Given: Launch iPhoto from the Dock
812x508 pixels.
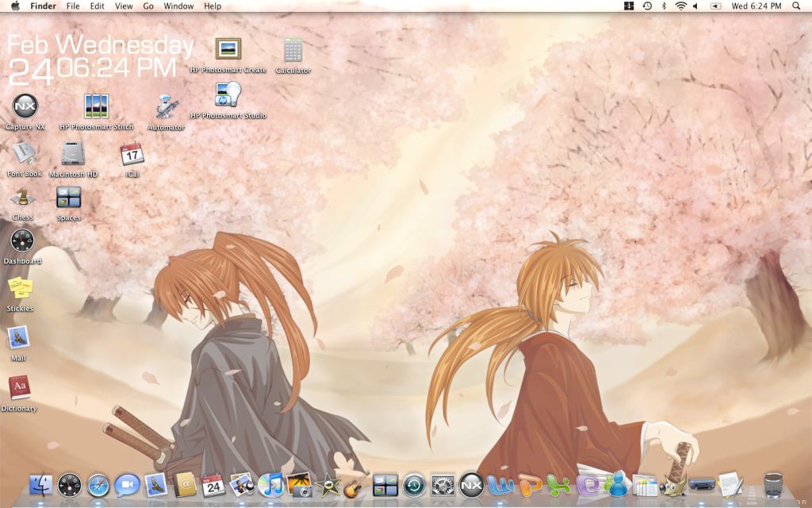Looking at the screenshot, I should (x=299, y=485).
